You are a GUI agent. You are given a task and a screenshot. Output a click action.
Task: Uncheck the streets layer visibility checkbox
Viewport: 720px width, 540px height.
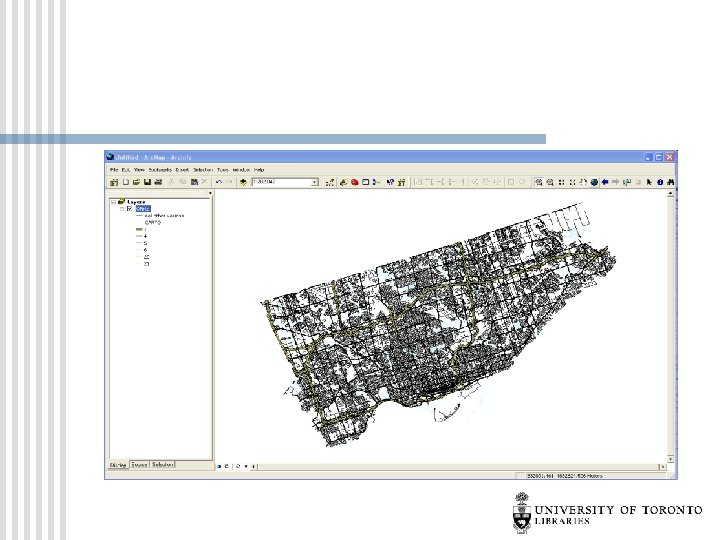pos(129,208)
